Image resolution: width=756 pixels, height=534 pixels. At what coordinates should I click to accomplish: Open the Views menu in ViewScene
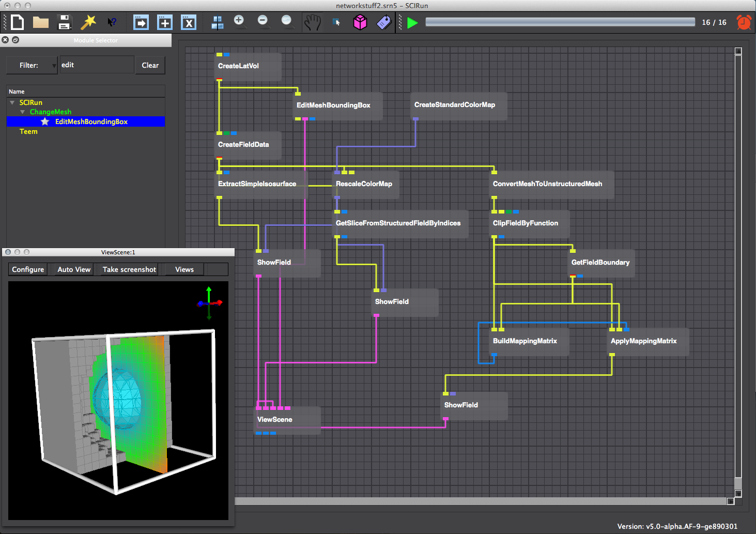184,269
